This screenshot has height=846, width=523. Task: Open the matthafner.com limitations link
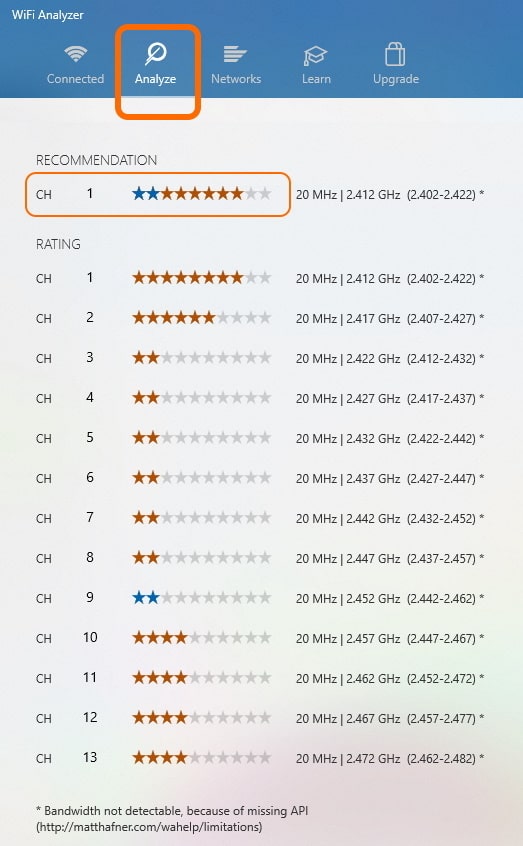coord(149,827)
